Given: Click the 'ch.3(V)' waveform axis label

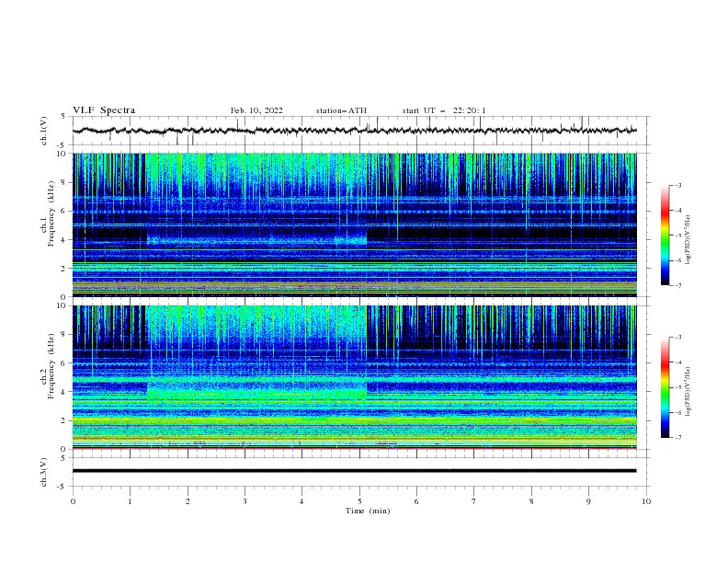Looking at the screenshot, I should coord(44,472).
